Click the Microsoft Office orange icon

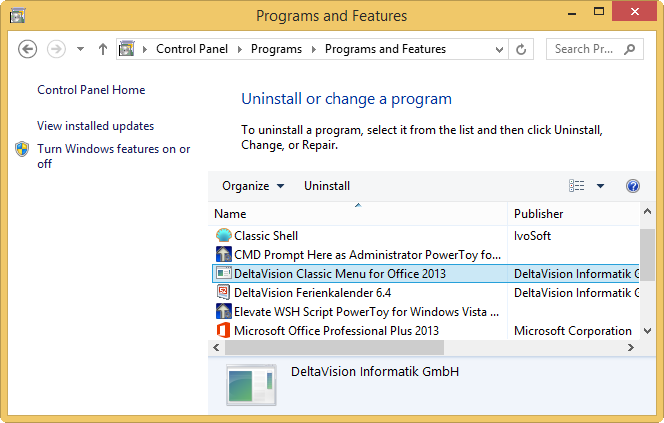point(224,330)
